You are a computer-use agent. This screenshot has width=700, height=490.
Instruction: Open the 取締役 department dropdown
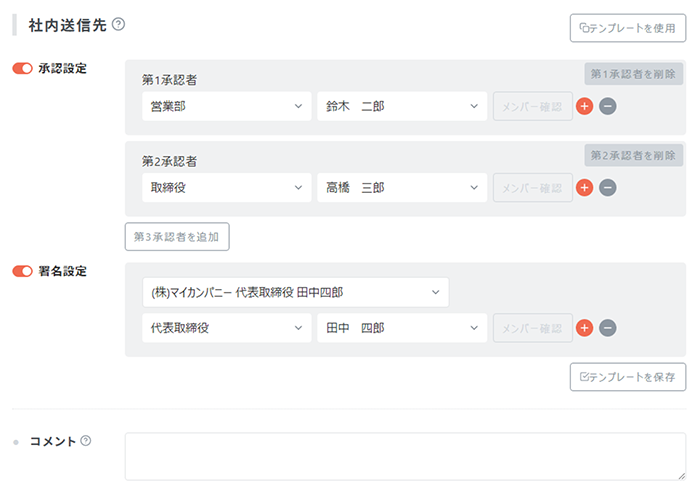(x=226, y=187)
